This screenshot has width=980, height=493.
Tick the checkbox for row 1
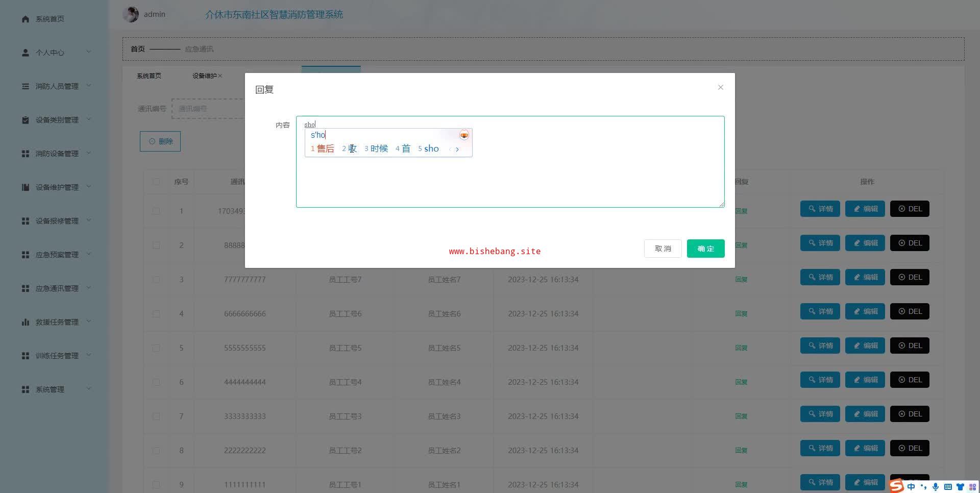click(x=156, y=211)
